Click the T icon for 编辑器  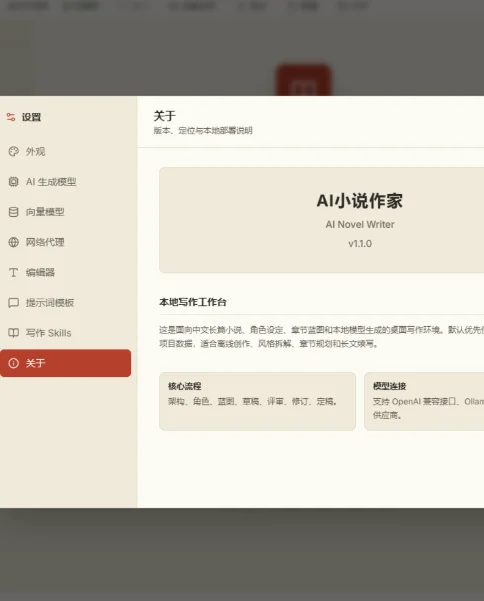click(x=13, y=273)
